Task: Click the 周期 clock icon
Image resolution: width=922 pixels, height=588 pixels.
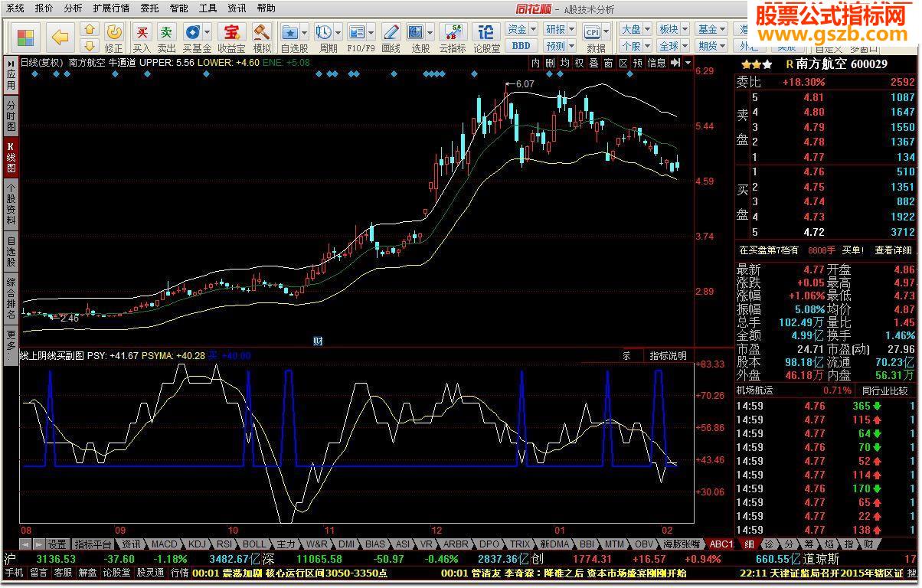Action: pos(324,32)
